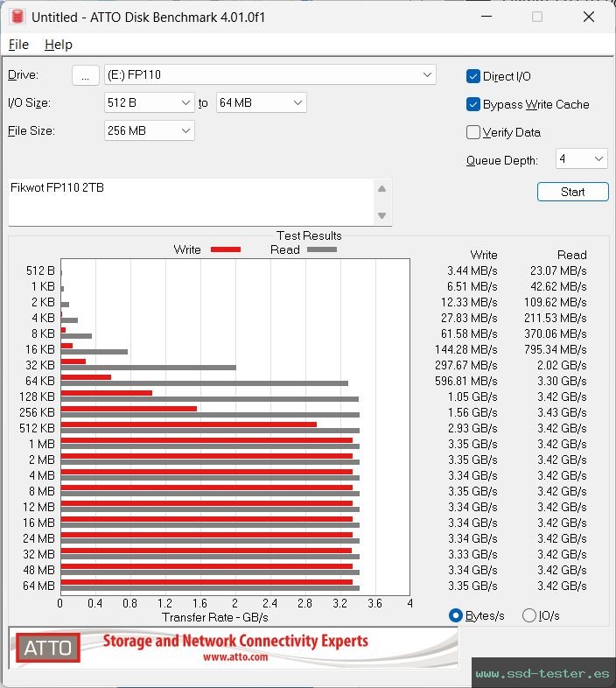Close the ATTO Disk Benchmark window

588,17
